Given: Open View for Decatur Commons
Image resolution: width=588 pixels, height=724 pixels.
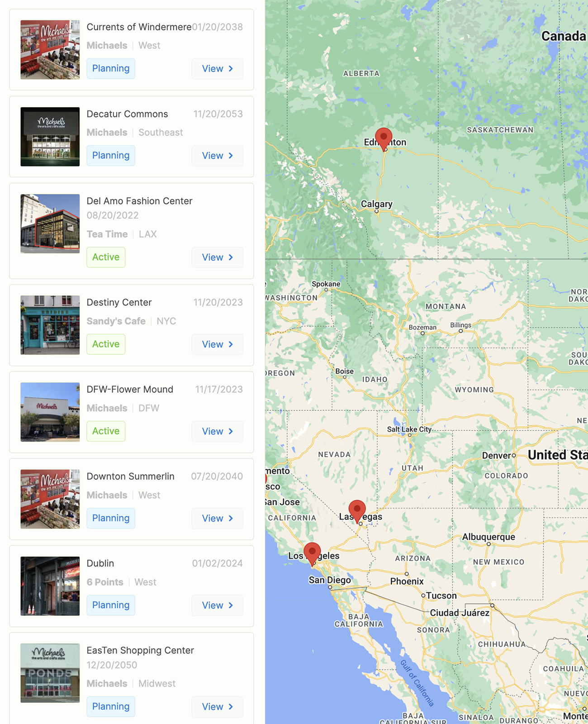Looking at the screenshot, I should (218, 156).
